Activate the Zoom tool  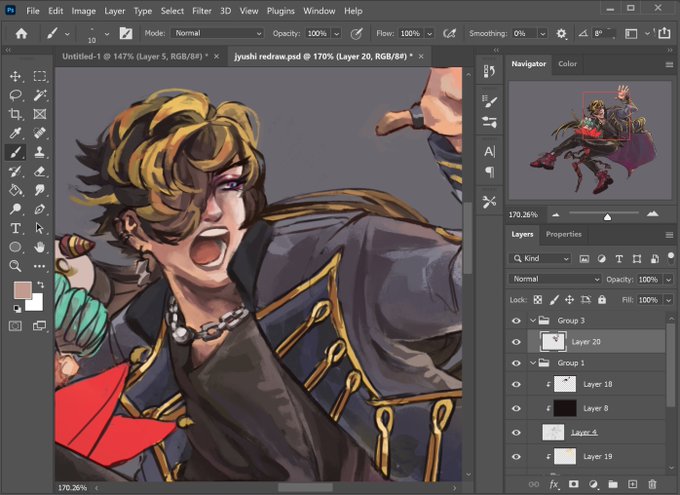(x=16, y=266)
